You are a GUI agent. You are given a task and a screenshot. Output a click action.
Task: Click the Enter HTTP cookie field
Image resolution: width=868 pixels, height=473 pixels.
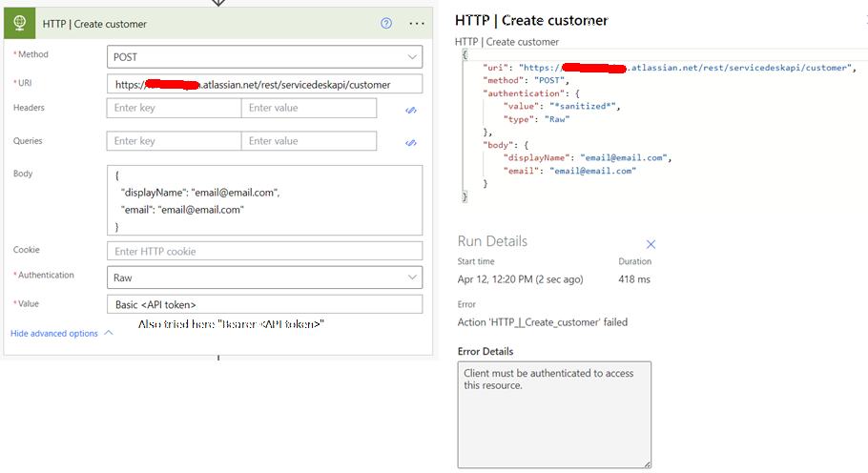pyautogui.click(x=264, y=251)
